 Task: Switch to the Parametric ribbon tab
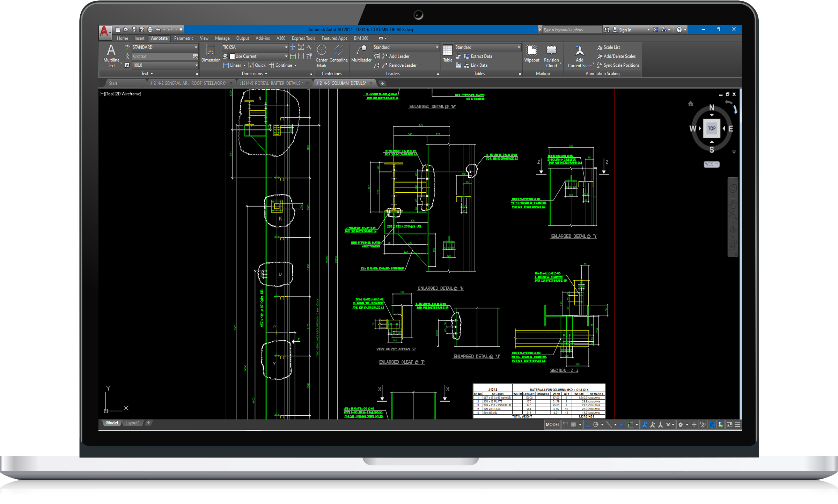(184, 38)
